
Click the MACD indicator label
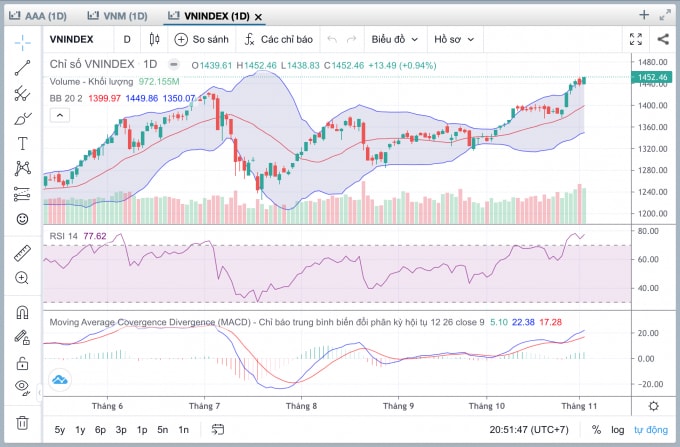pyautogui.click(x=267, y=322)
